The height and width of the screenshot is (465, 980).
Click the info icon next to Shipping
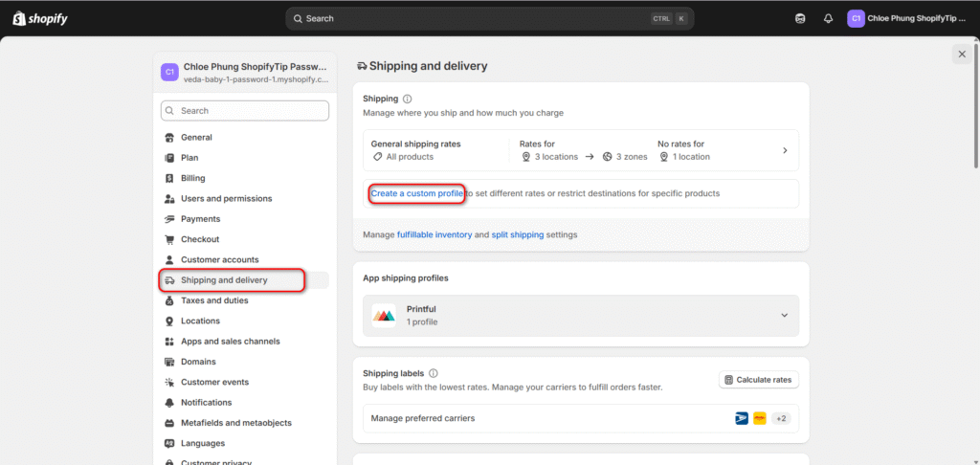click(x=408, y=99)
